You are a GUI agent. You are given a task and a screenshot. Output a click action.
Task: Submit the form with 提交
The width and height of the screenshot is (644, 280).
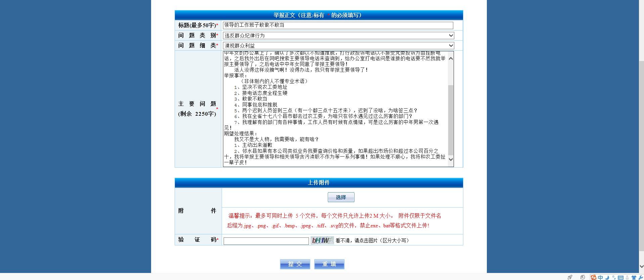pos(295,264)
